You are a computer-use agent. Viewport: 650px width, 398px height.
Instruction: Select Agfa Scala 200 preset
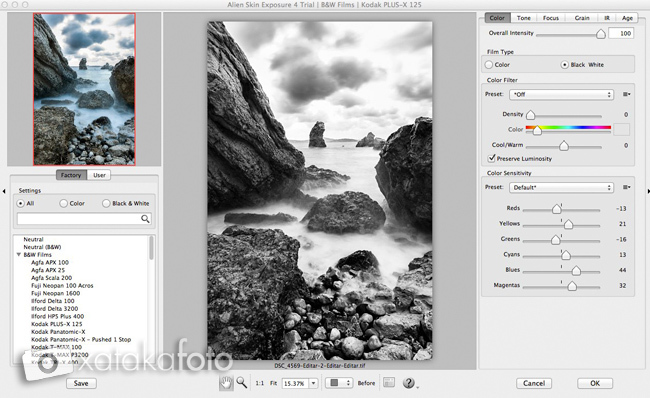51,278
